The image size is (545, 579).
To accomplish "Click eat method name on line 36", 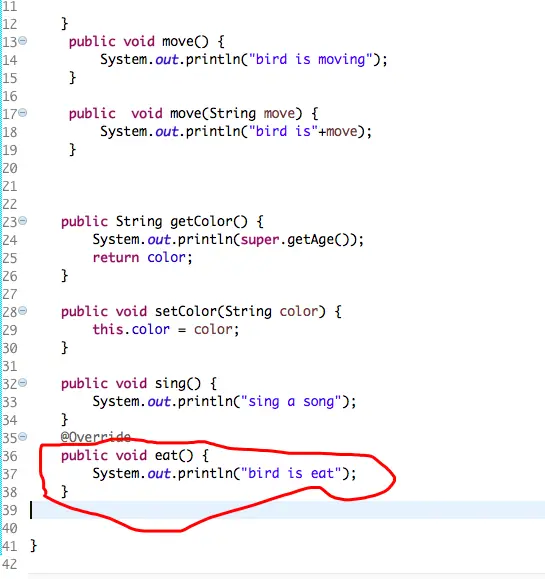I will [166, 455].
